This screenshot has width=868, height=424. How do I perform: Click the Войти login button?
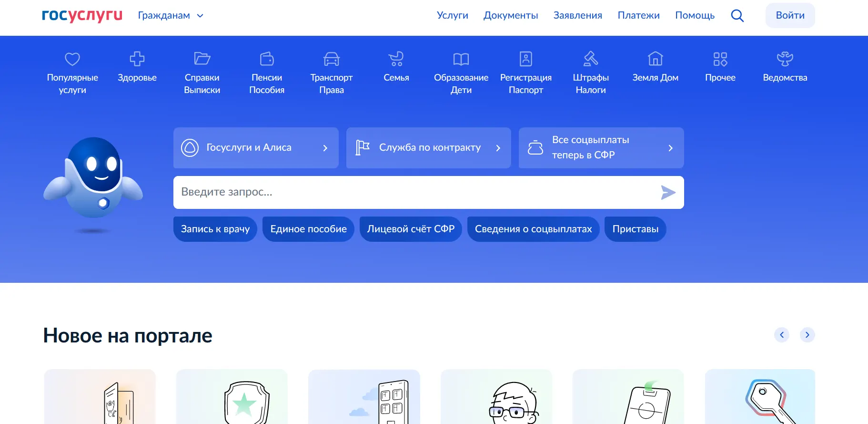pos(790,15)
